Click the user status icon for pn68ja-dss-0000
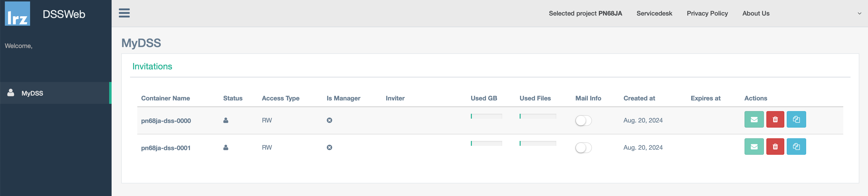The width and height of the screenshot is (868, 196). coord(226,121)
